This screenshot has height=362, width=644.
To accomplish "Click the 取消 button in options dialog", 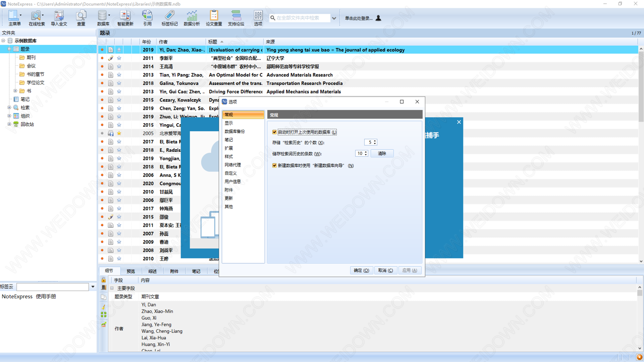I will click(385, 270).
